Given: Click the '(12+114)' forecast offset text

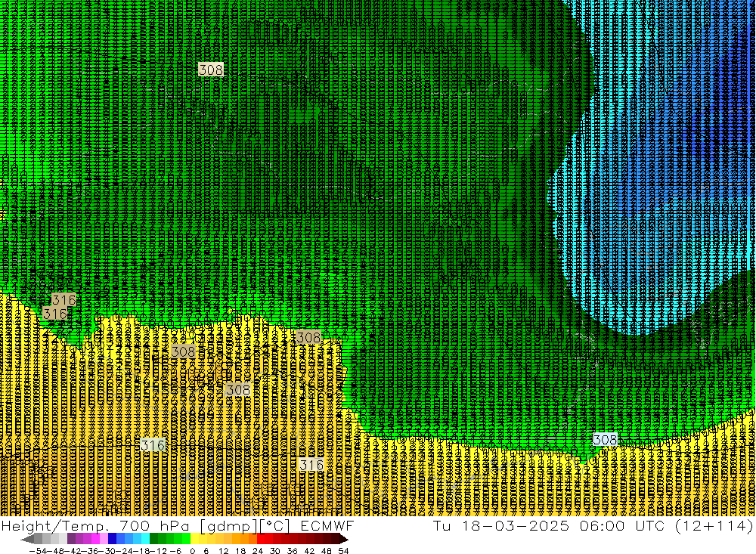Looking at the screenshot, I should (x=714, y=525).
